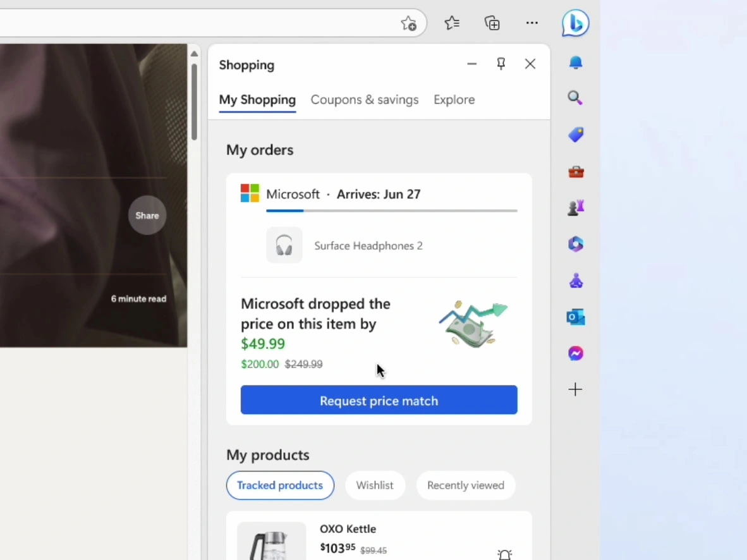Click the My products heading
This screenshot has width=747, height=560.
268,455
